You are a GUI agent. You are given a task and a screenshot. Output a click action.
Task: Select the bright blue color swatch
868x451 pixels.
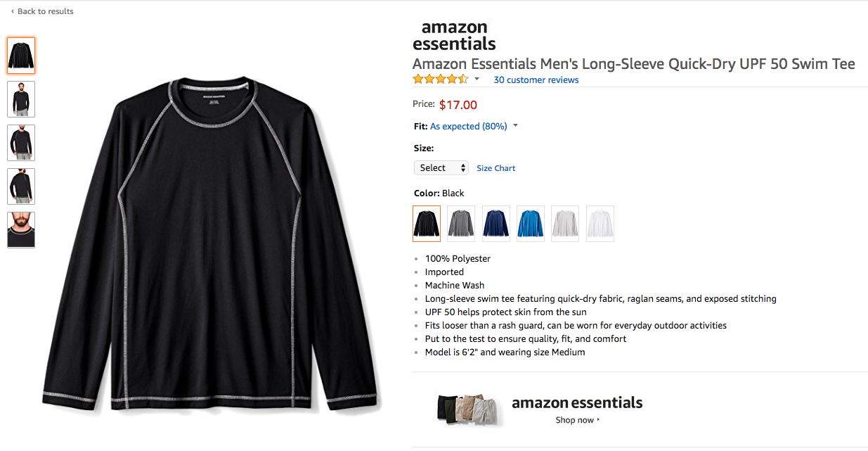pyautogui.click(x=531, y=224)
